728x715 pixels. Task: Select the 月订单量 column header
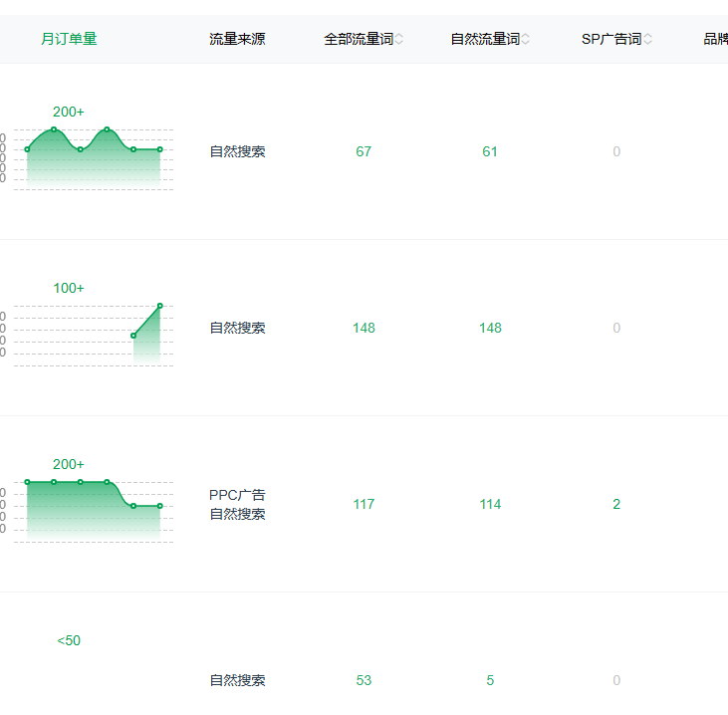(69, 39)
